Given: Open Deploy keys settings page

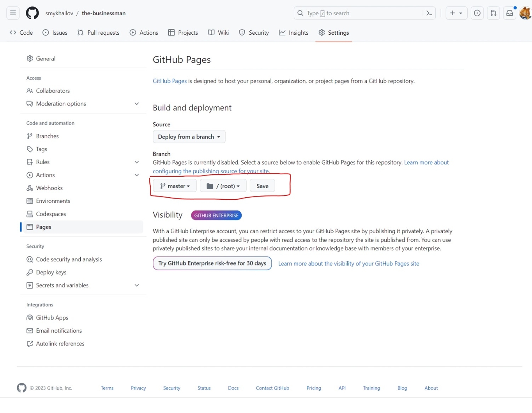Looking at the screenshot, I should tap(83, 272).
